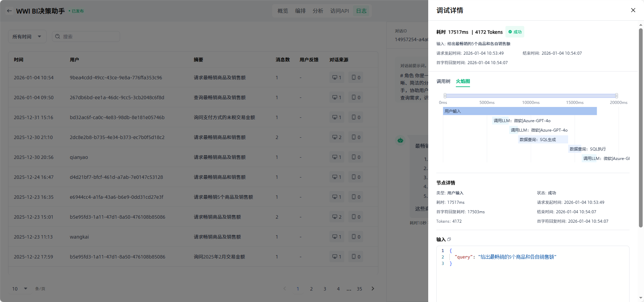Go to page 35 of the logs
Viewport: 644px width, 302px height.
[359, 289]
